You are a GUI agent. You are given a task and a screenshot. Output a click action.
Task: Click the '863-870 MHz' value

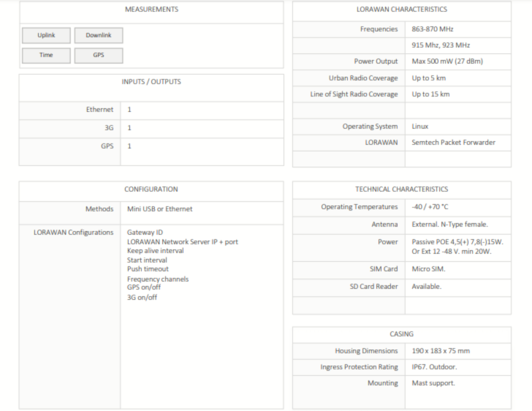(x=433, y=29)
